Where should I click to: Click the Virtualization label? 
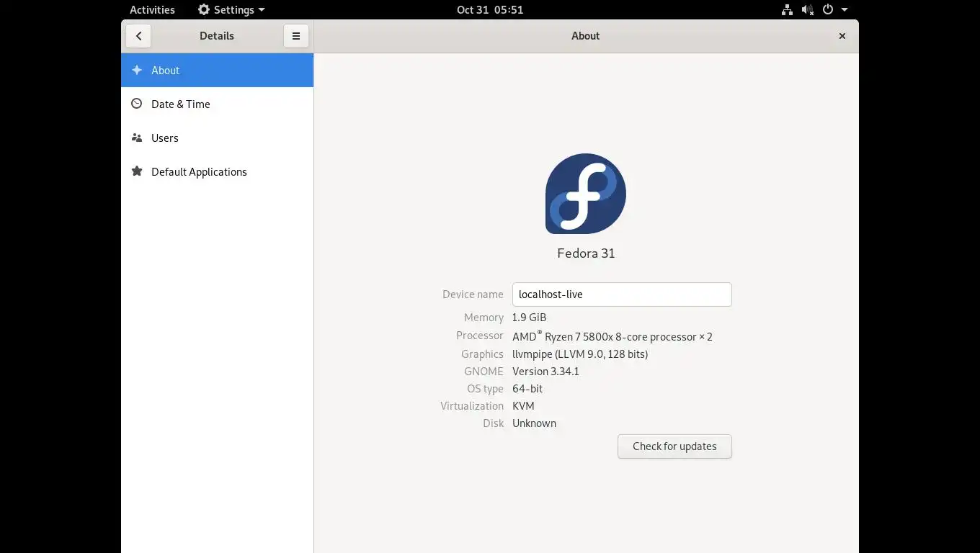[x=472, y=406]
